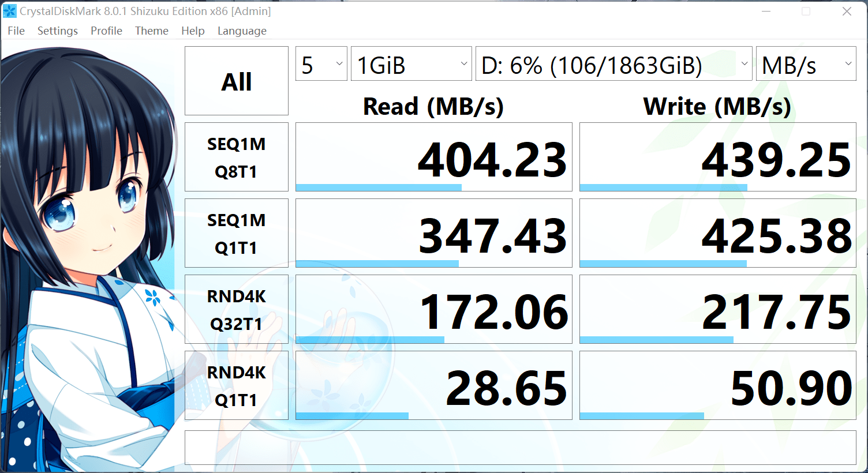Open the test size dropdown showing 1GiB
This screenshot has height=473, width=868.
[411, 63]
